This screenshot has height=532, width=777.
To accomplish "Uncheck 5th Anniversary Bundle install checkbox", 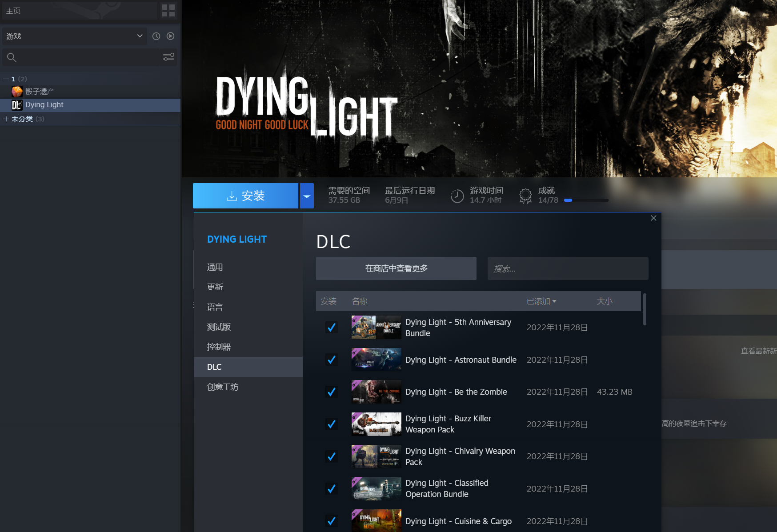I will pos(332,328).
